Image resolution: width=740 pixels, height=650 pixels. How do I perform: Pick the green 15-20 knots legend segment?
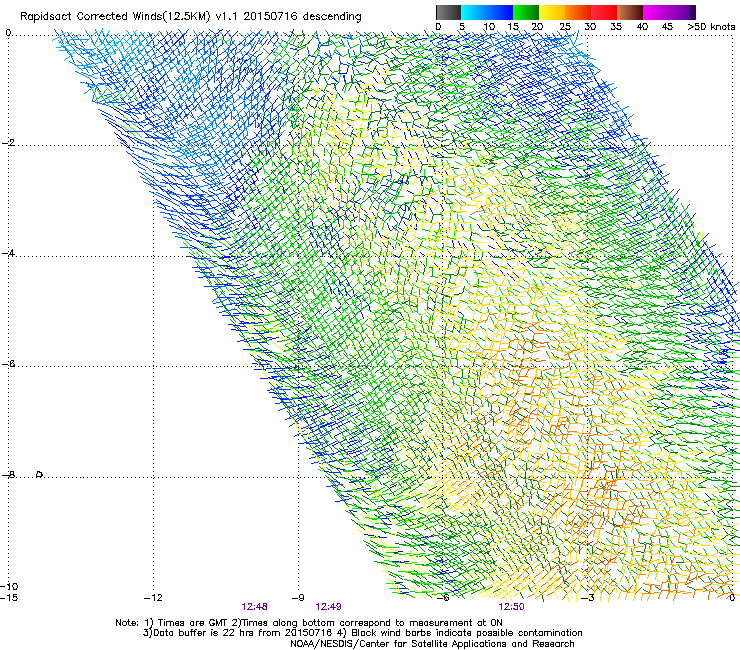pyautogui.click(x=526, y=12)
